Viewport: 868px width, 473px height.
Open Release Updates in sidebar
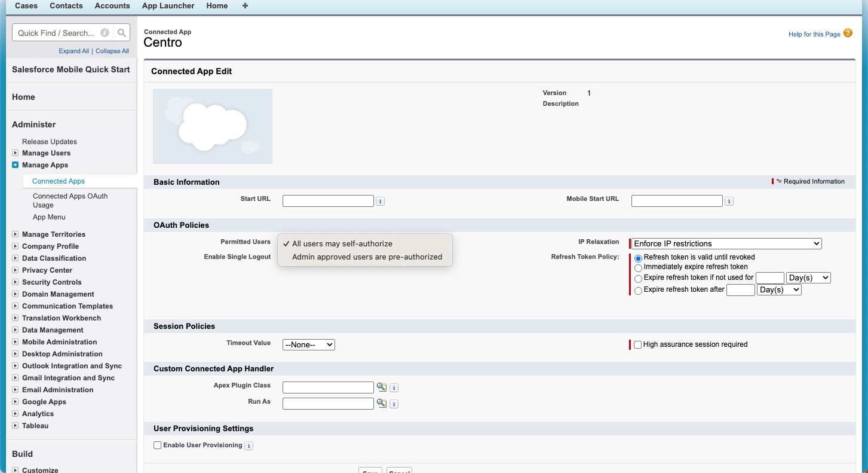pyautogui.click(x=50, y=142)
